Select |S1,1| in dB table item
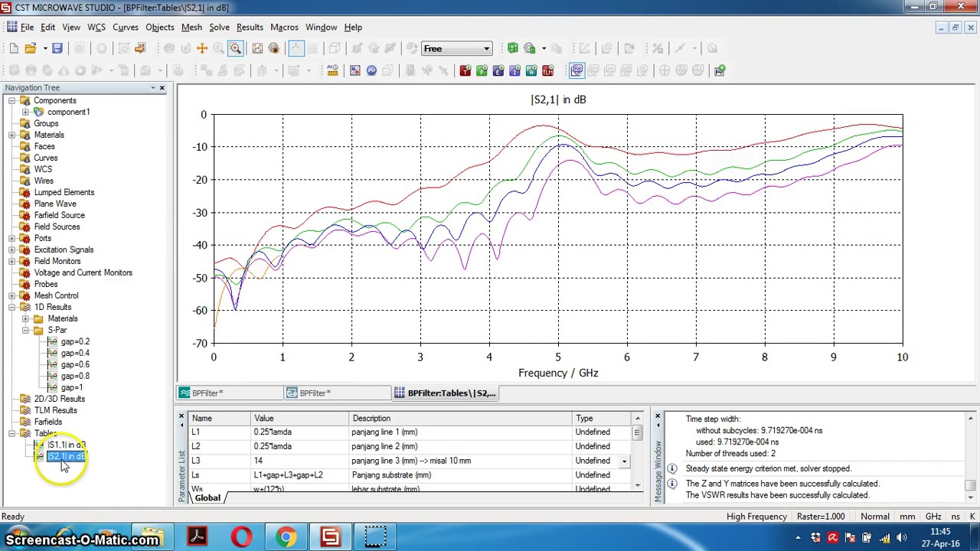 tap(67, 445)
